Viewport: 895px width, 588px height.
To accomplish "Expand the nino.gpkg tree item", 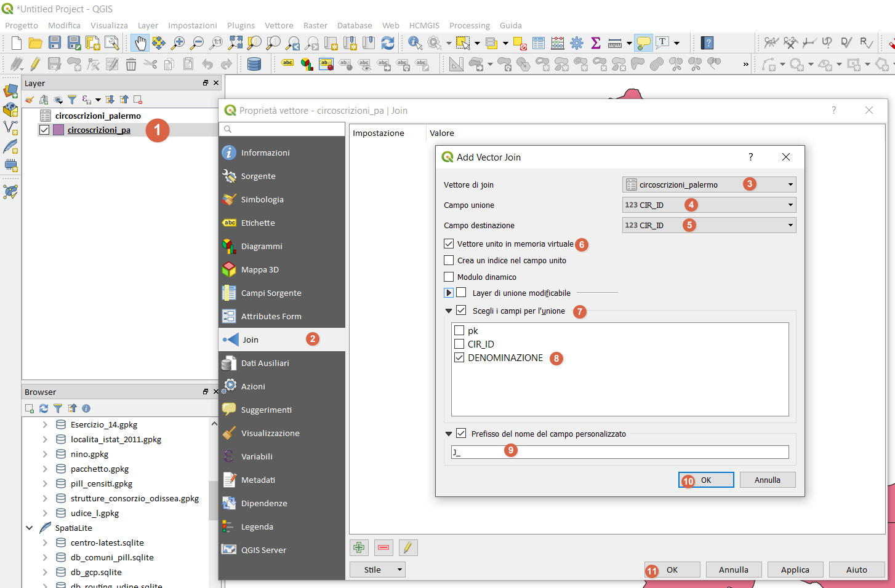I will [x=45, y=454].
